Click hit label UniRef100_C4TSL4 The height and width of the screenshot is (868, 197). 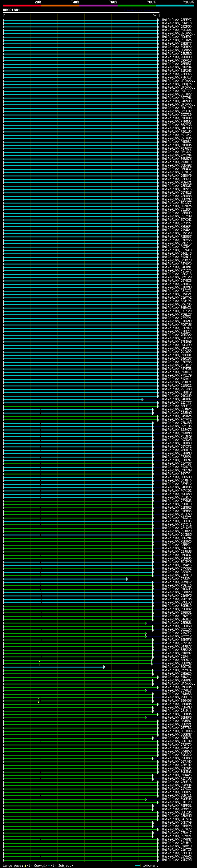pos(176,819)
